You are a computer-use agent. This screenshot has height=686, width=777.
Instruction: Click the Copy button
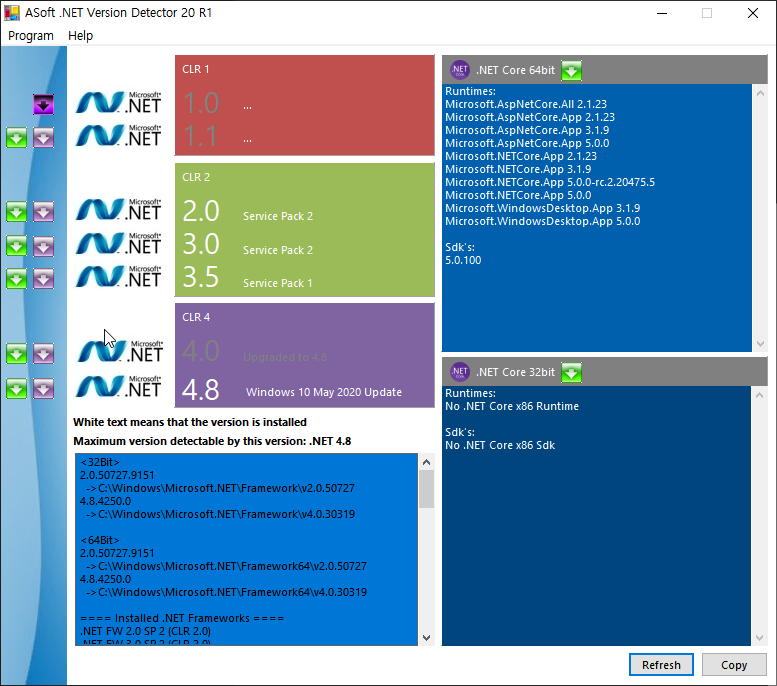734,665
